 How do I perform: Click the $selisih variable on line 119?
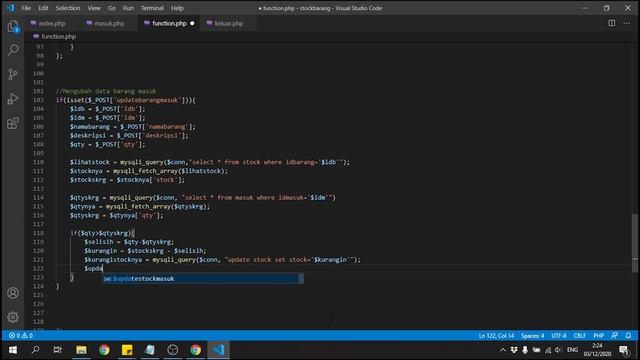[98, 242]
